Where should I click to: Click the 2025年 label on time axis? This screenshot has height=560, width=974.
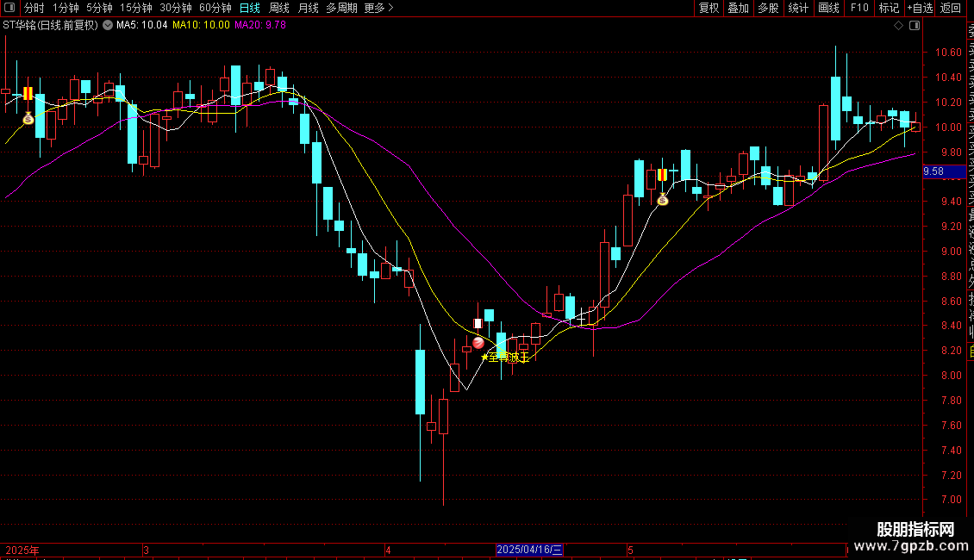(x=22, y=550)
